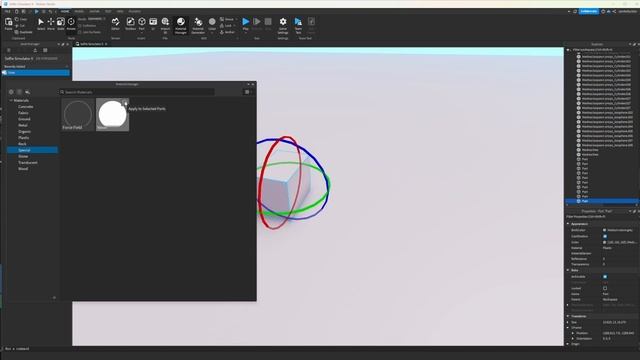Toggle Archivable checkbox in Properties
Screen dimensions: 640x360
pyautogui.click(x=605, y=277)
